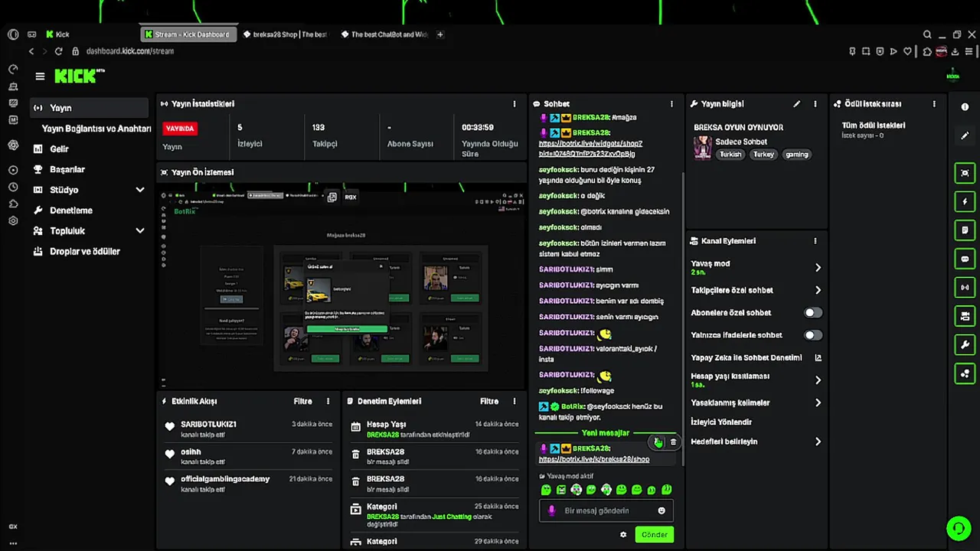Edit stream info with the pencil icon

[797, 104]
